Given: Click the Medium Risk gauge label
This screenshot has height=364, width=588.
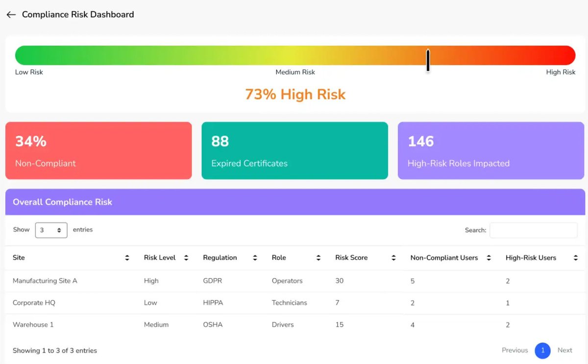Looking at the screenshot, I should tap(295, 73).
